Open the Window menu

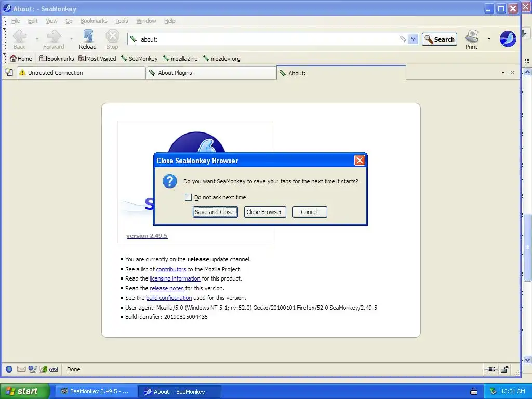146,21
